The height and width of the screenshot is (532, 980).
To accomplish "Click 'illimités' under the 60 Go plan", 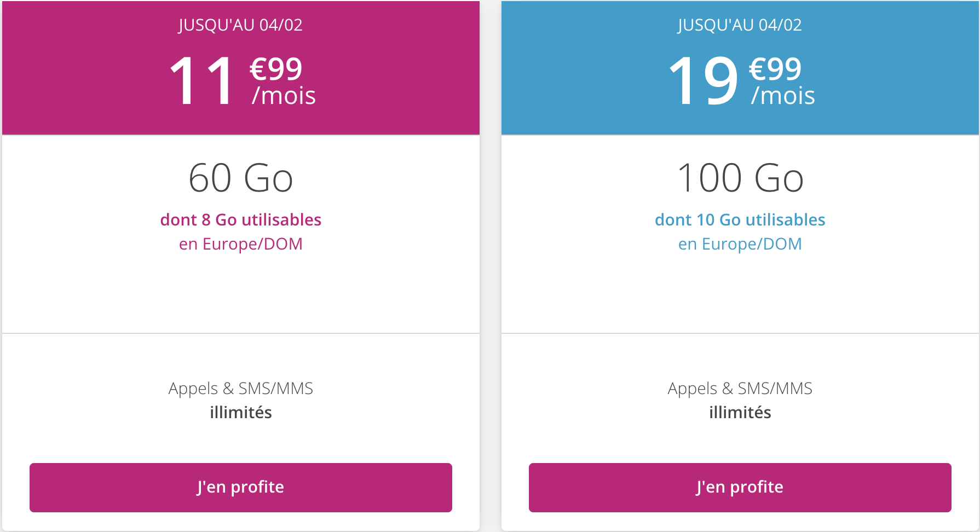I will (x=241, y=412).
